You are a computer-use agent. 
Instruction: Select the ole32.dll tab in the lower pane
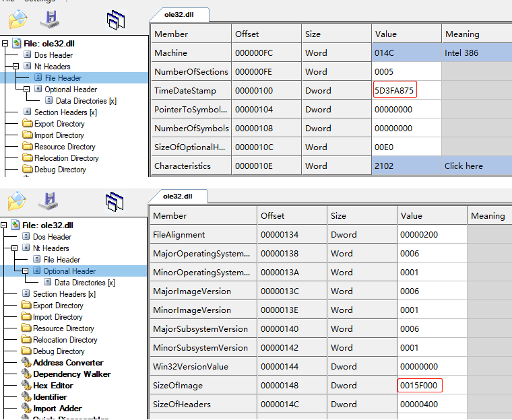tap(178, 197)
